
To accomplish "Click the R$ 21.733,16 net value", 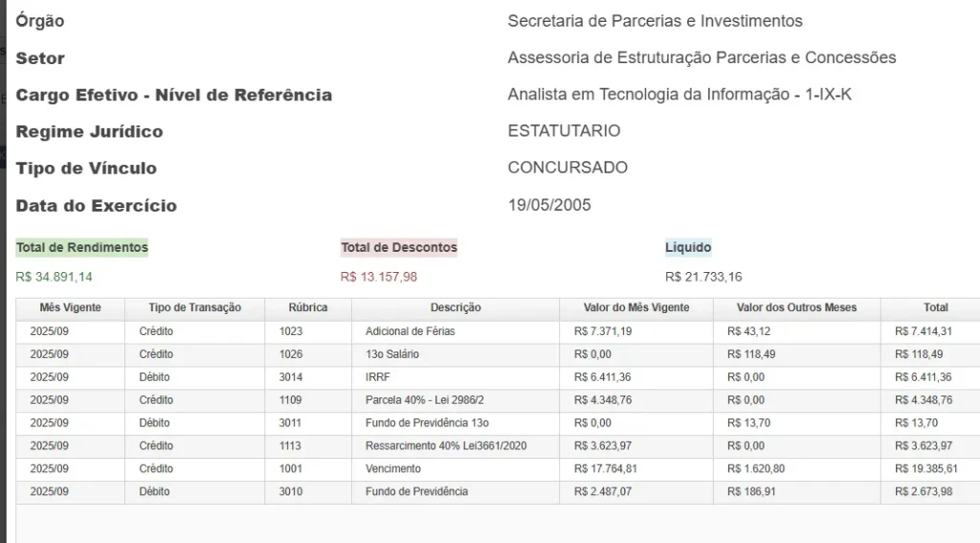I will (x=703, y=278).
